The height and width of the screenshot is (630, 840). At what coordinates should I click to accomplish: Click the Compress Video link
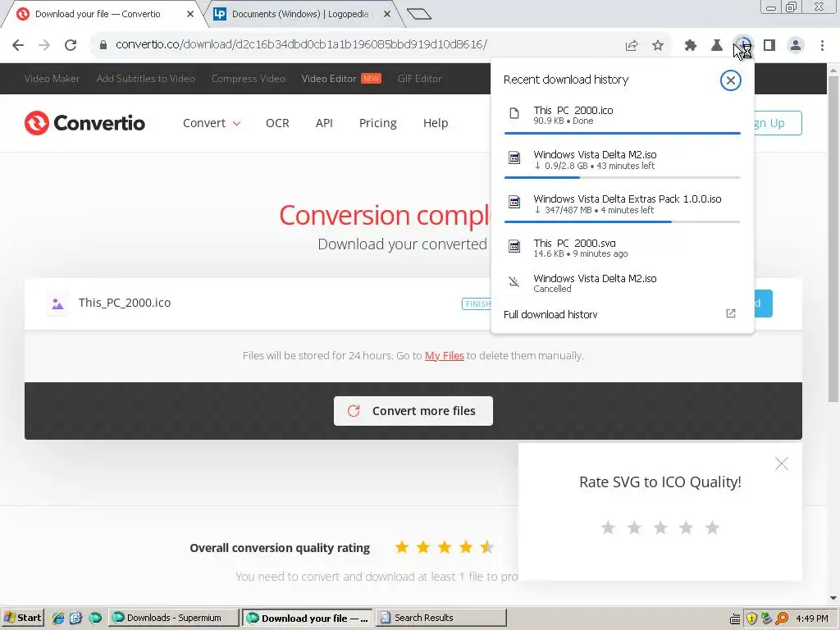click(249, 79)
